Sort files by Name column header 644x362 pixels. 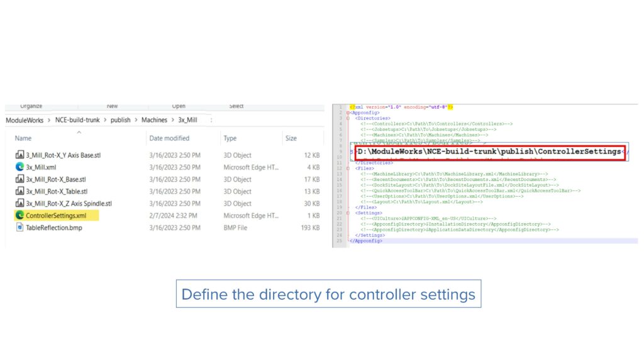[23, 138]
